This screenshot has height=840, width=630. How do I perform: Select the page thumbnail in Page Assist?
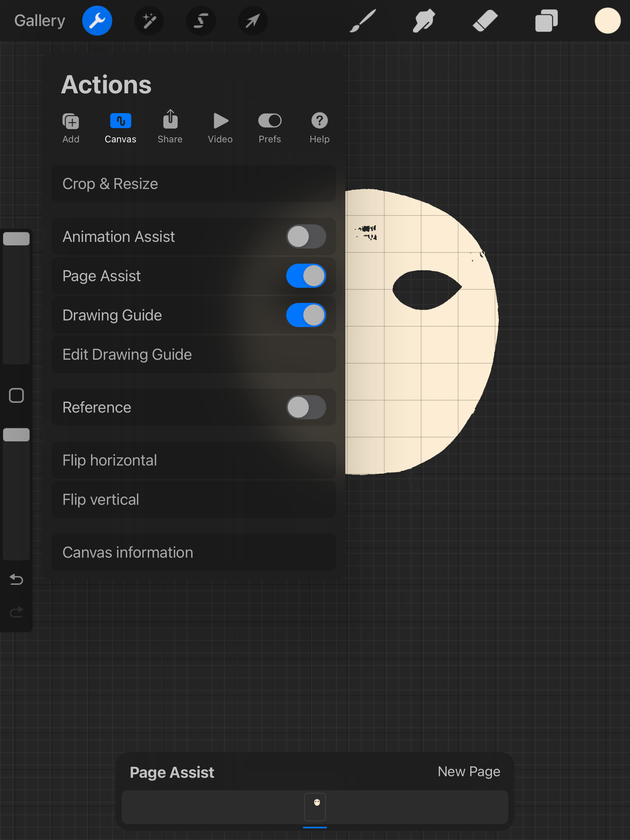tap(315, 807)
